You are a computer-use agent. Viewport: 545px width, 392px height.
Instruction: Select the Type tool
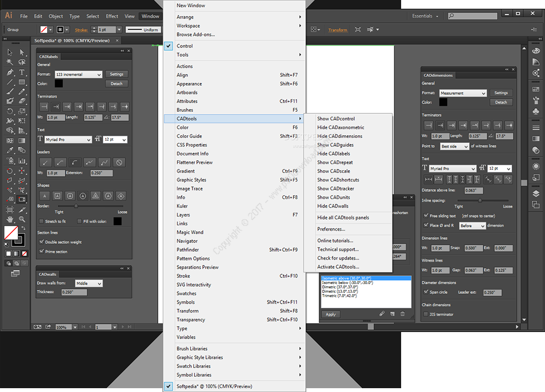click(22, 72)
